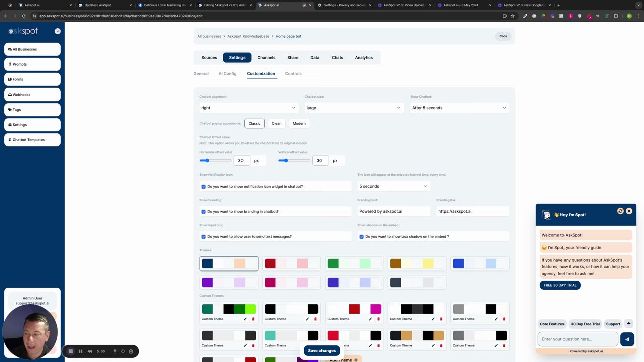The width and height of the screenshot is (644, 362).
Task: Collapse the sidebar with the arrow icon
Action: (x=58, y=31)
